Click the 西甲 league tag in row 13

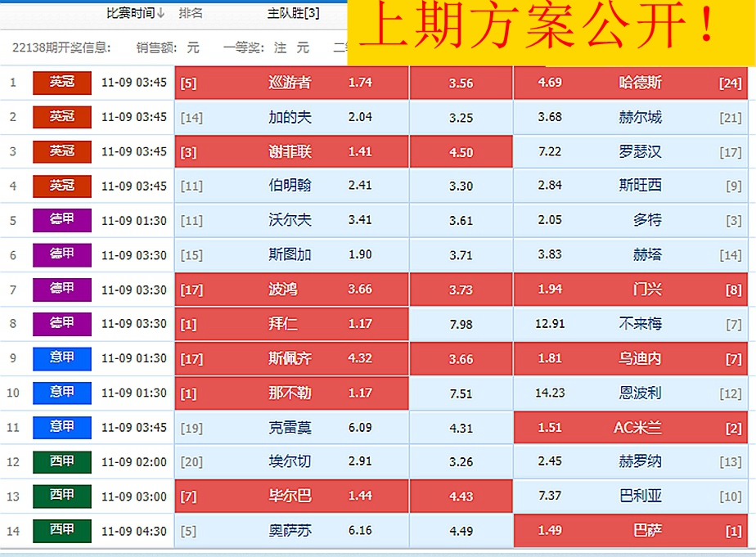click(x=61, y=496)
